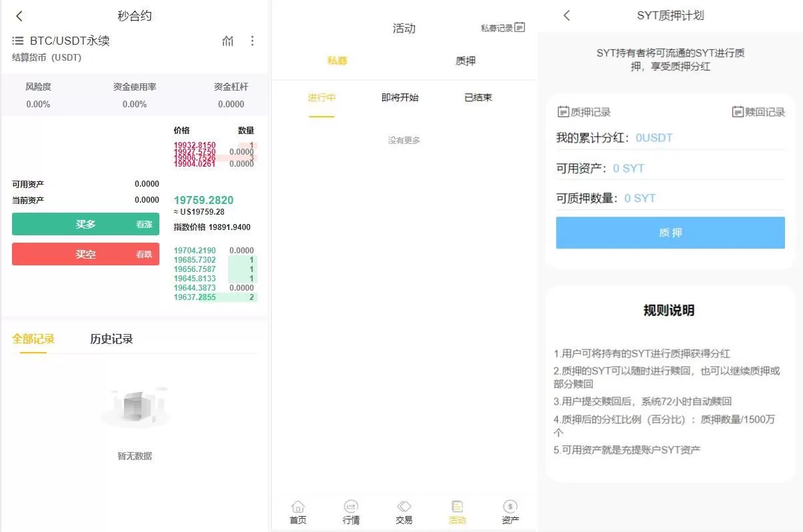The width and height of the screenshot is (803, 532).
Task: Open the 赎回记录 redemption records
Action: pos(758,112)
